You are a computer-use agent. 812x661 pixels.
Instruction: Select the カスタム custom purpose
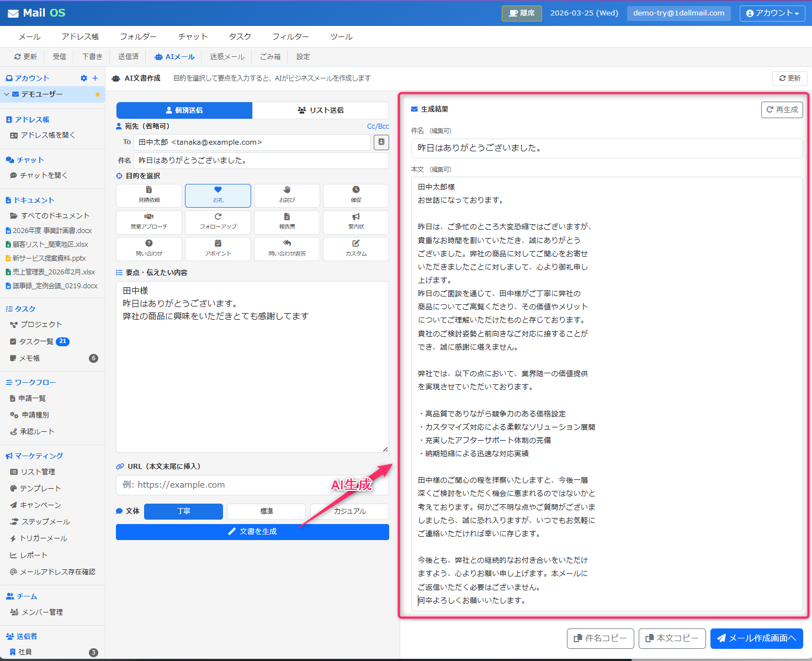(x=356, y=248)
